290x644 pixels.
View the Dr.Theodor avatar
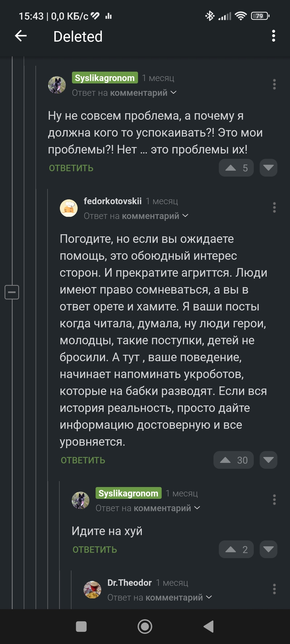click(92, 590)
